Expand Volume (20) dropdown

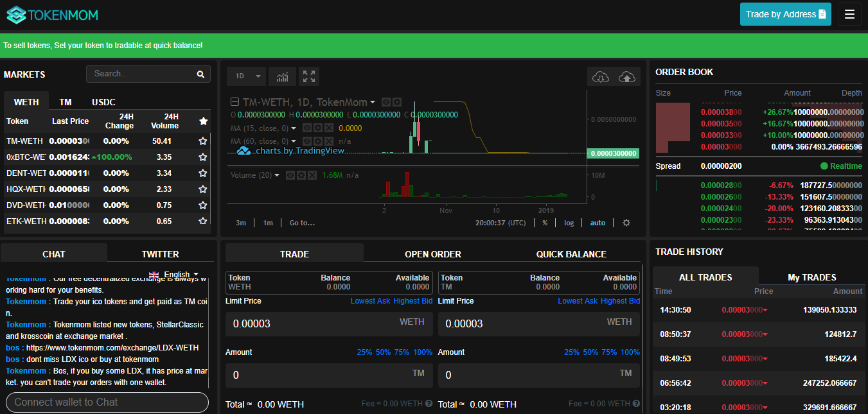pyautogui.click(x=277, y=175)
